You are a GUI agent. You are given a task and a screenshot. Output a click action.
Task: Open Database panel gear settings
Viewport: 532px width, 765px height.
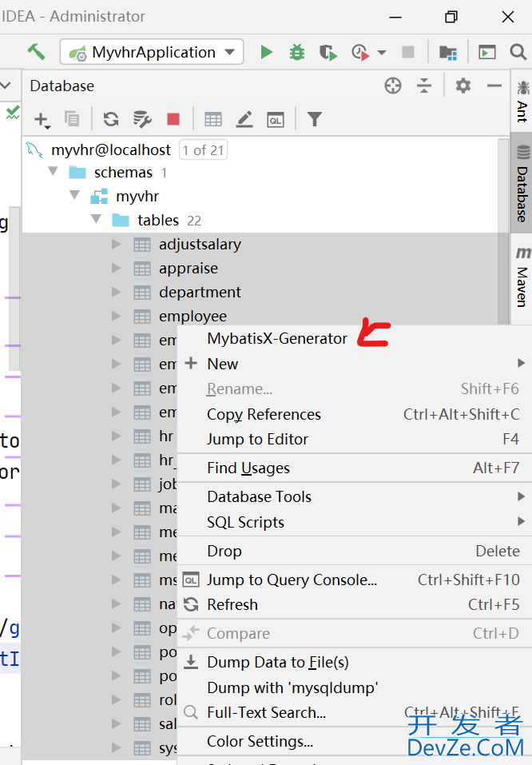(463, 86)
